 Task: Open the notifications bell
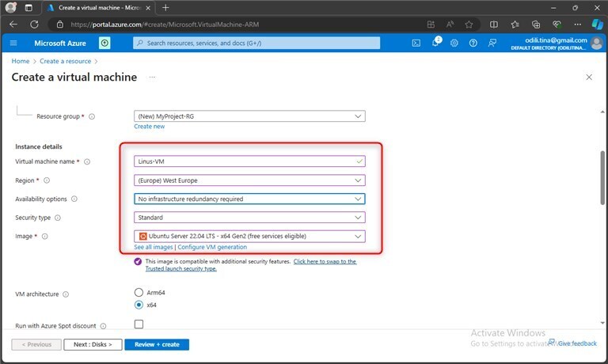(436, 42)
